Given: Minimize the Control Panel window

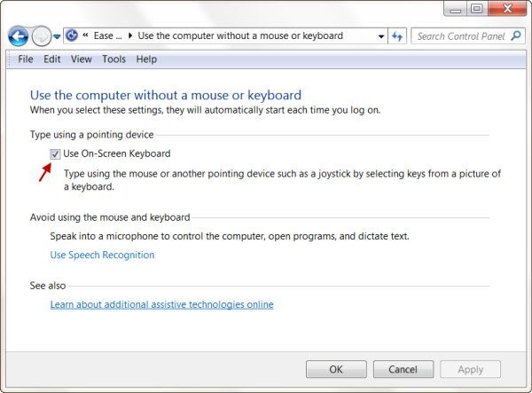Looking at the screenshot, I should (456, 9).
